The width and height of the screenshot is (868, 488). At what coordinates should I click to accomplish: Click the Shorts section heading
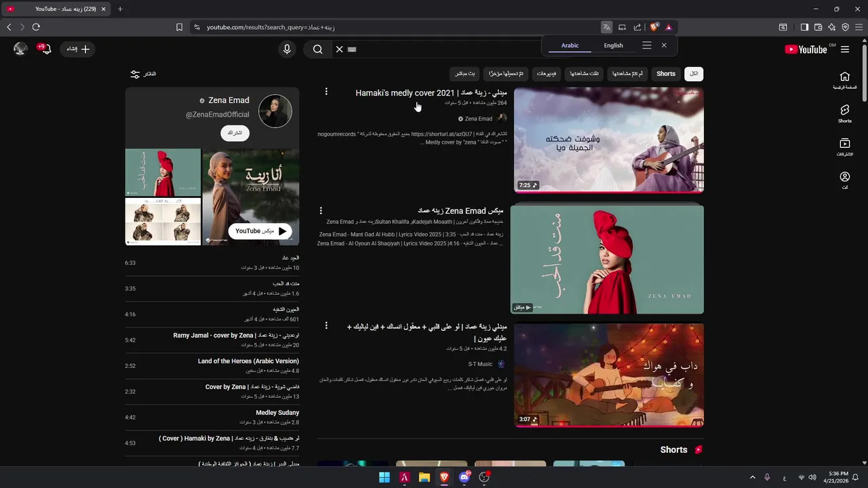(x=673, y=449)
